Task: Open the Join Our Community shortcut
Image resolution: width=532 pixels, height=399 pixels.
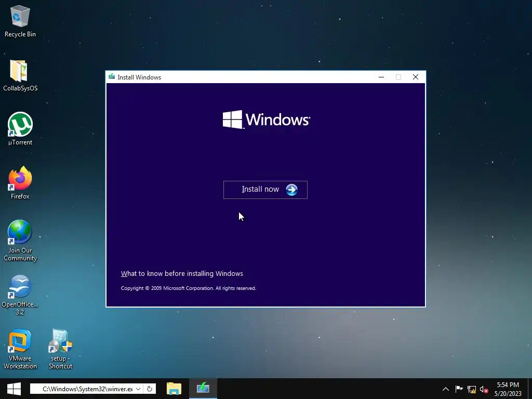Action: click(x=20, y=241)
